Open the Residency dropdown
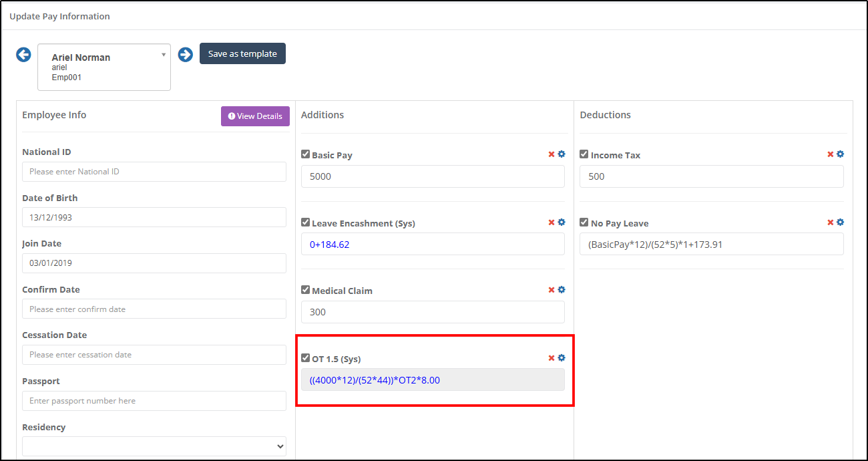This screenshot has width=868, height=461. (x=154, y=446)
